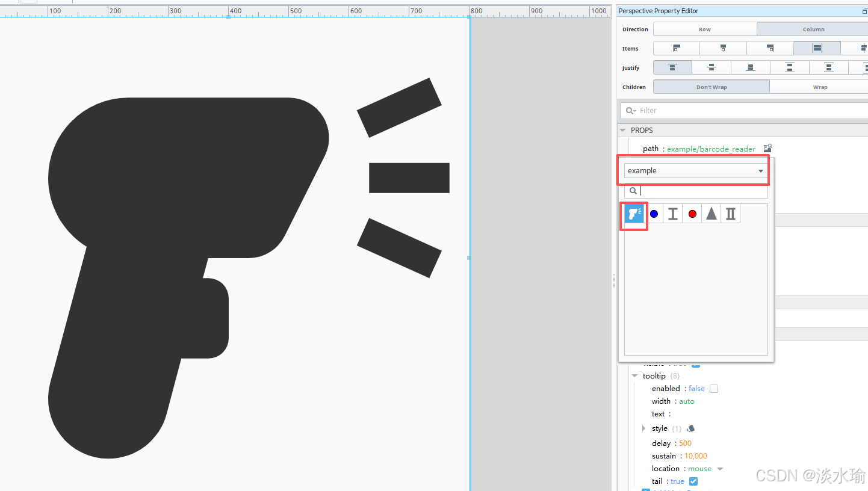Pick the red circle icon

coord(692,214)
